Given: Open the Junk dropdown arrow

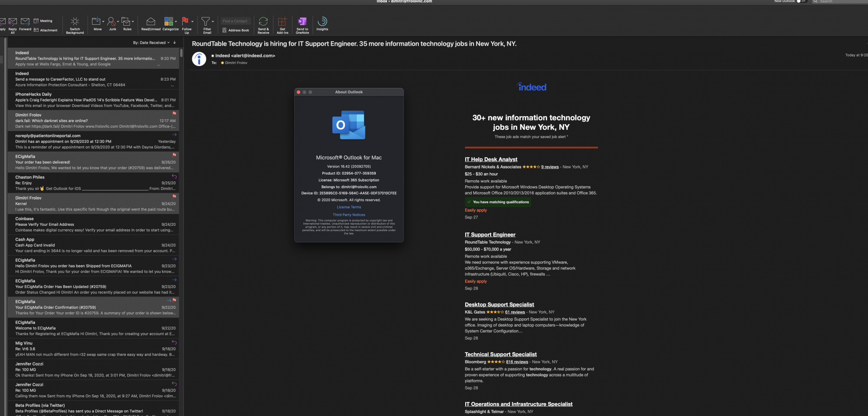Looking at the screenshot, I should pos(118,21).
